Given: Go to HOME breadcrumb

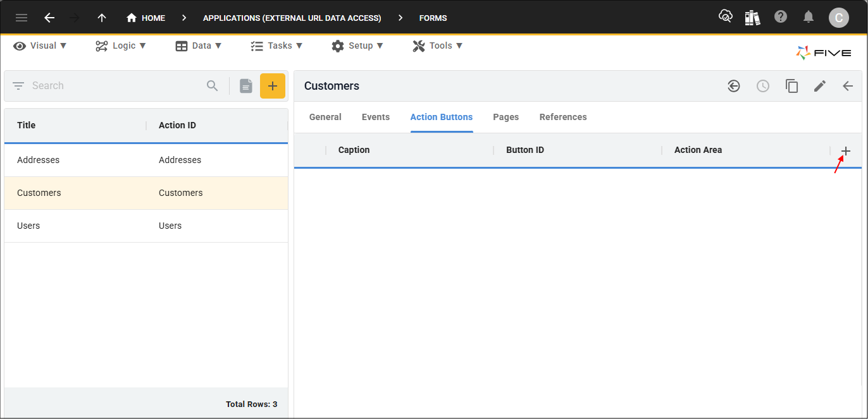Looking at the screenshot, I should [x=146, y=18].
